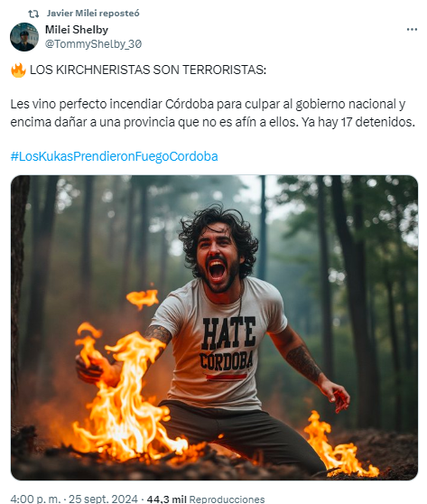Click the @TommyShelby_30 handle
Screen dimensions: 427x504
click(x=93, y=43)
